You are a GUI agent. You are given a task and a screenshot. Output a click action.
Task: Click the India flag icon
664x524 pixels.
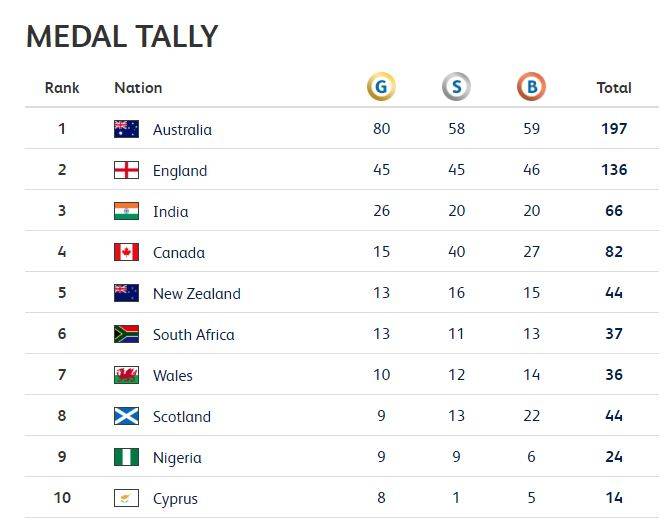pyautogui.click(x=126, y=211)
